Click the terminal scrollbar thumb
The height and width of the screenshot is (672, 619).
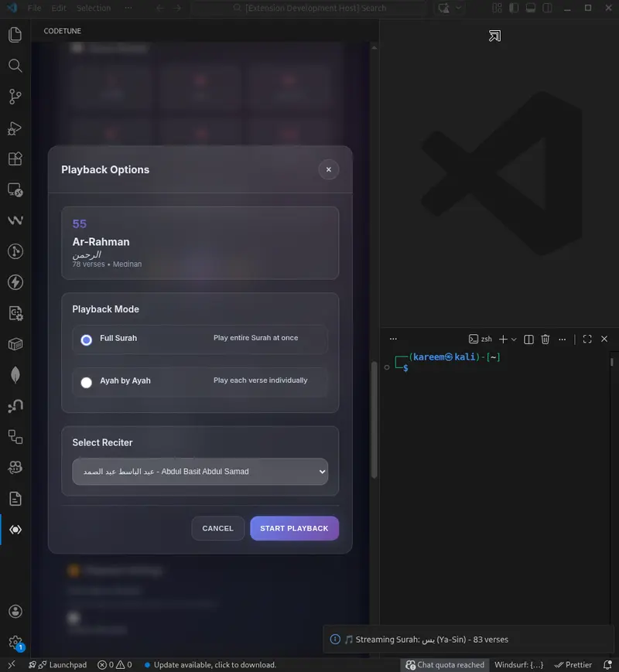click(x=612, y=362)
